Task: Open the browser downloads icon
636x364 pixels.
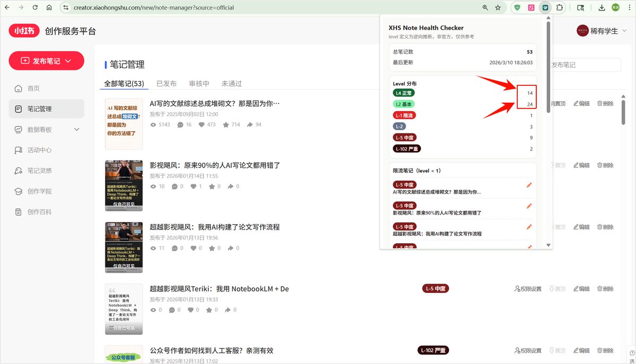Action: click(602, 7)
